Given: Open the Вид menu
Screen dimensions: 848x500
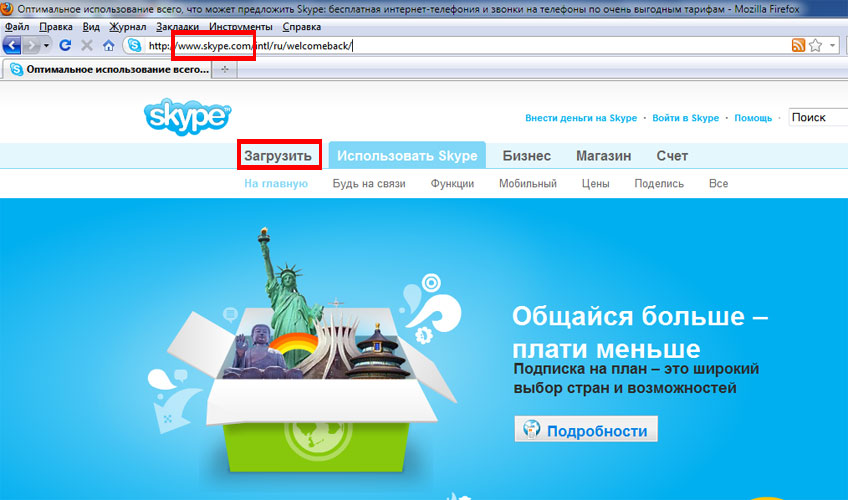Looking at the screenshot, I should point(91,26).
